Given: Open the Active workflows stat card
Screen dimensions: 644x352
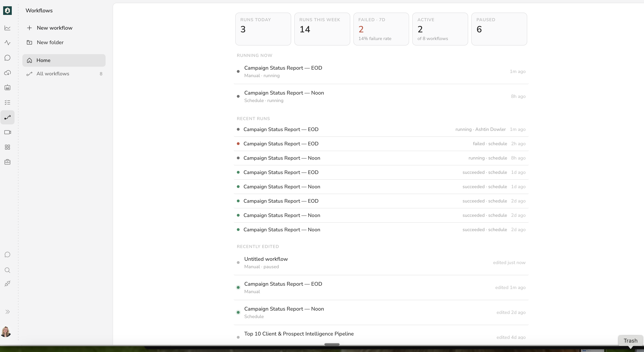Looking at the screenshot, I should (440, 29).
